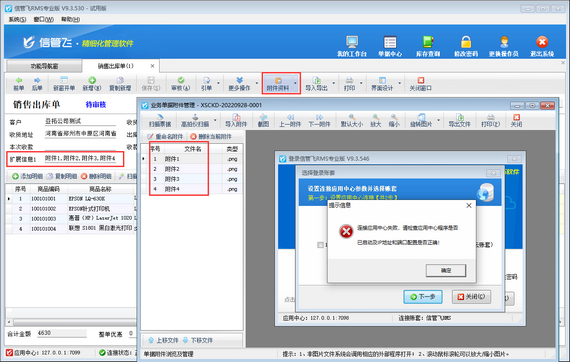The image size is (570, 362).
Task: Open the 单据中心 icon
Action: pos(390,46)
